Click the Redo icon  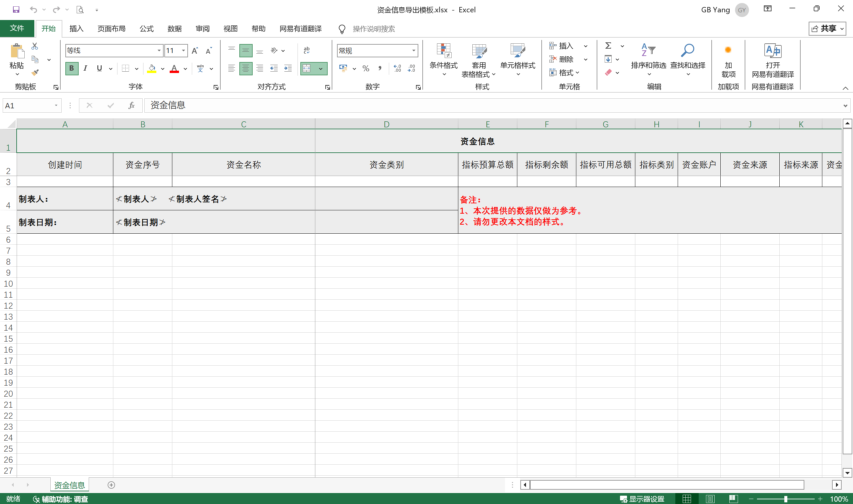coord(56,10)
